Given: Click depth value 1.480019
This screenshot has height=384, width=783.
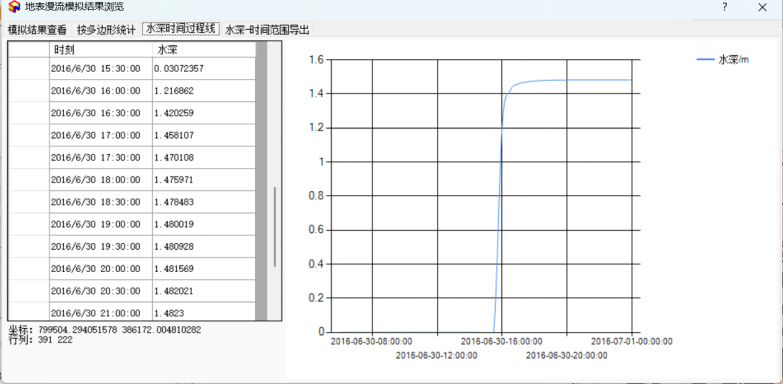Looking at the screenshot, I should point(204,224).
